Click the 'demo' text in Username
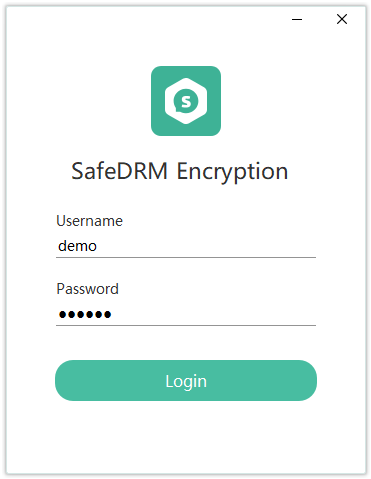371x479 pixels. pyautogui.click(x=77, y=246)
